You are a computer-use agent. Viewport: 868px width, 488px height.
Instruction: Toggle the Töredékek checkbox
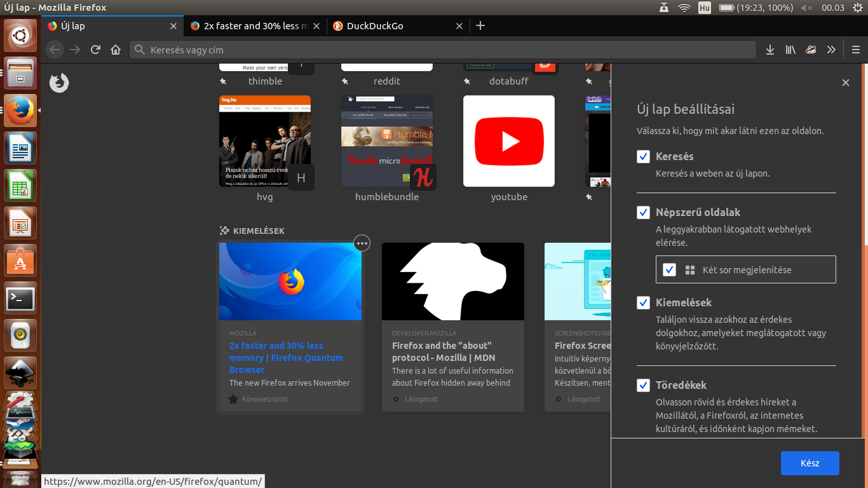644,386
